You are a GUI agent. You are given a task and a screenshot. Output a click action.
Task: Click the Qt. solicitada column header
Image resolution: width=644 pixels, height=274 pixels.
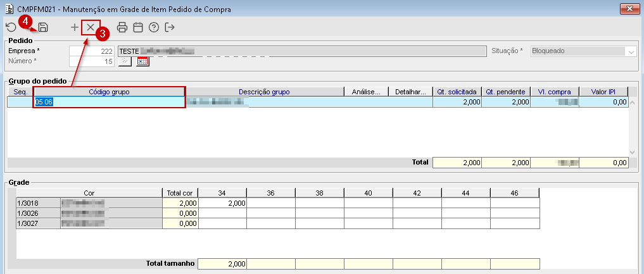pyautogui.click(x=457, y=92)
